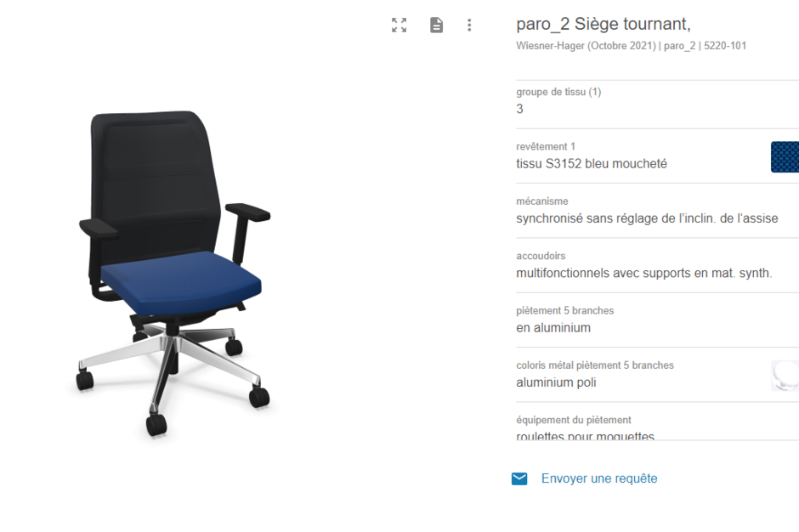The height and width of the screenshot is (532, 799).
Task: Open fullscreen view of the chair
Action: [x=399, y=25]
